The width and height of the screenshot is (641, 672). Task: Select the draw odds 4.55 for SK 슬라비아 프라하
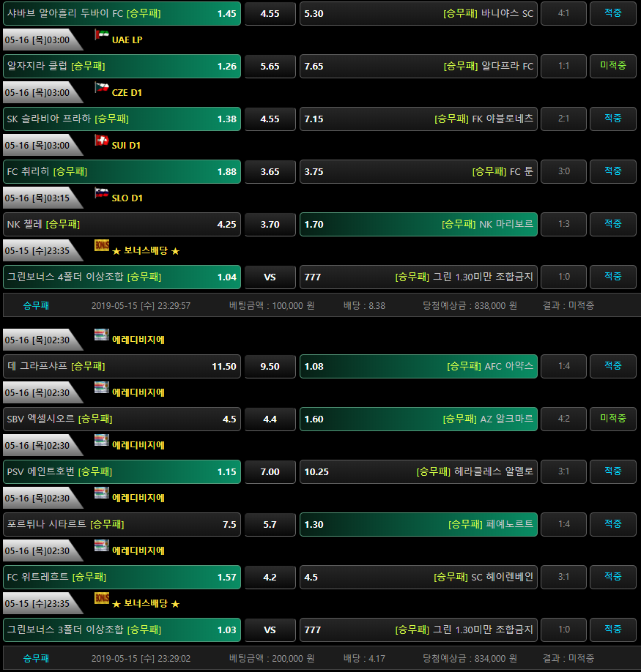270,119
